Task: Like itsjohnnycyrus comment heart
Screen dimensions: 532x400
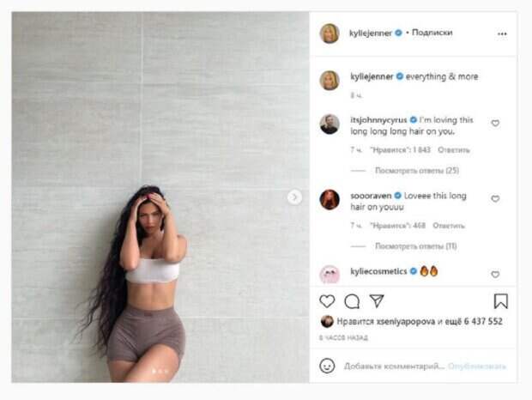Action: tap(495, 123)
